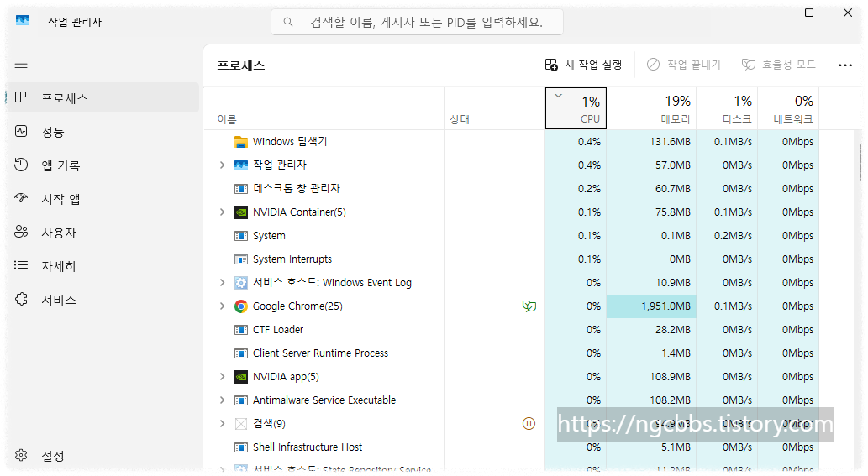868x476 pixels.
Task: Click the process list vertical scrollbar
Action: point(860,163)
